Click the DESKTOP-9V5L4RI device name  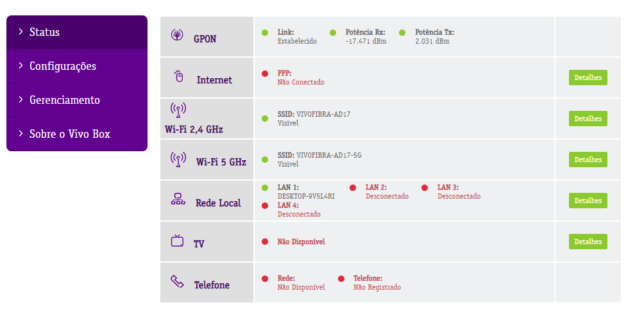click(306, 196)
